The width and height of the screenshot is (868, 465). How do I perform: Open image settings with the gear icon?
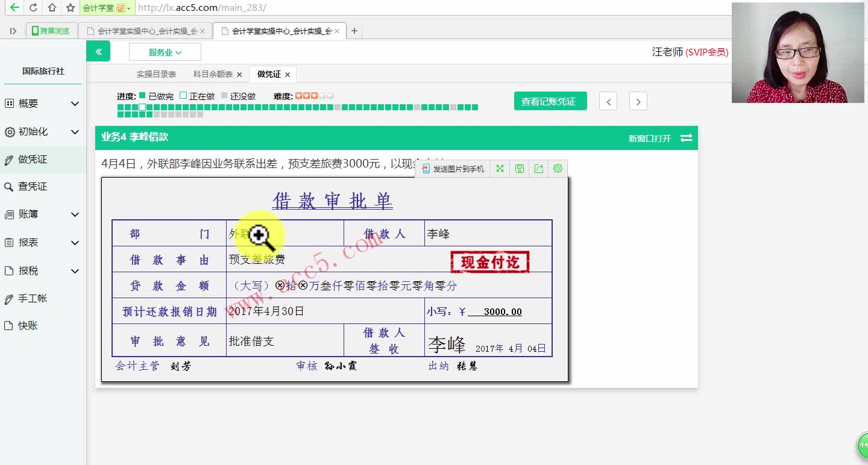[558, 168]
